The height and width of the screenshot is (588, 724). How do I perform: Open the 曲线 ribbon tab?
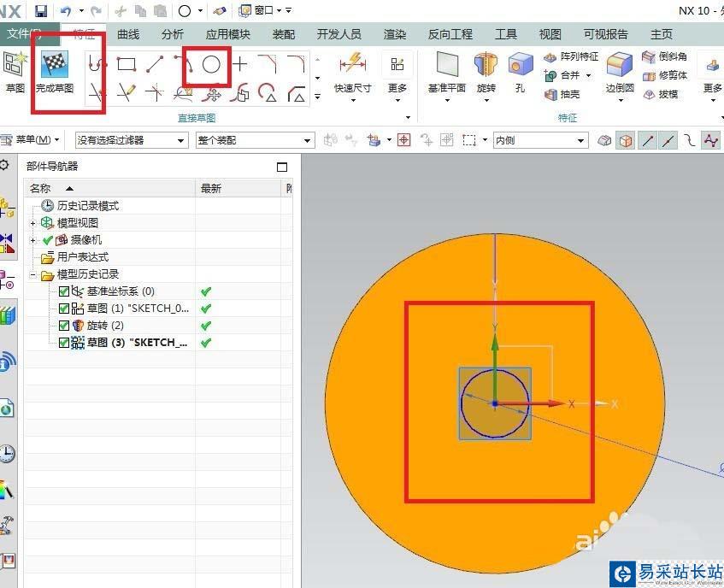click(128, 34)
